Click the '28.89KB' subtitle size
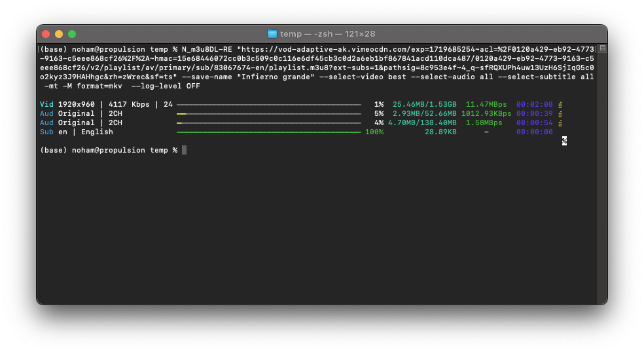Image resolution: width=644 pixels, height=353 pixels. [x=440, y=132]
